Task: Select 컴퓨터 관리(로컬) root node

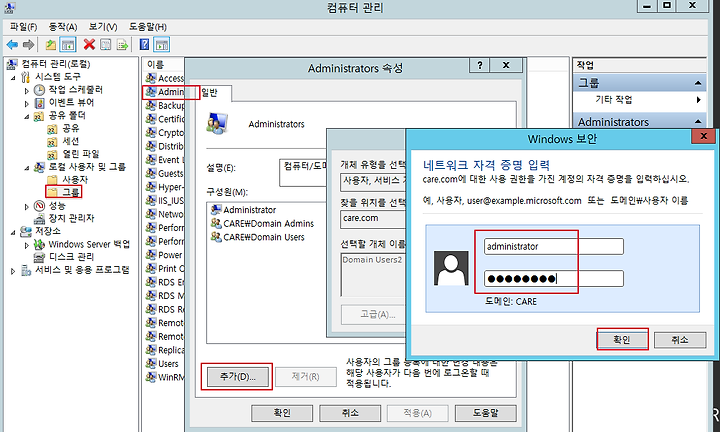Action: (56, 64)
